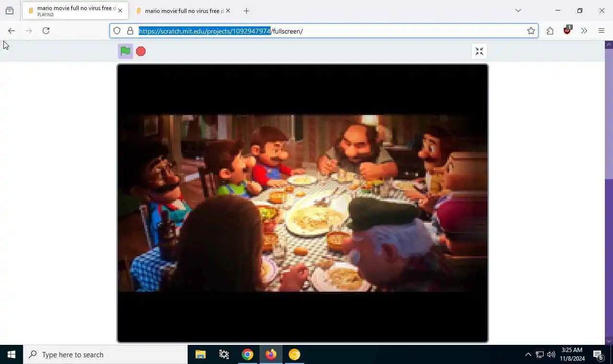
Task: Click the Type here to search box
Action: click(105, 354)
